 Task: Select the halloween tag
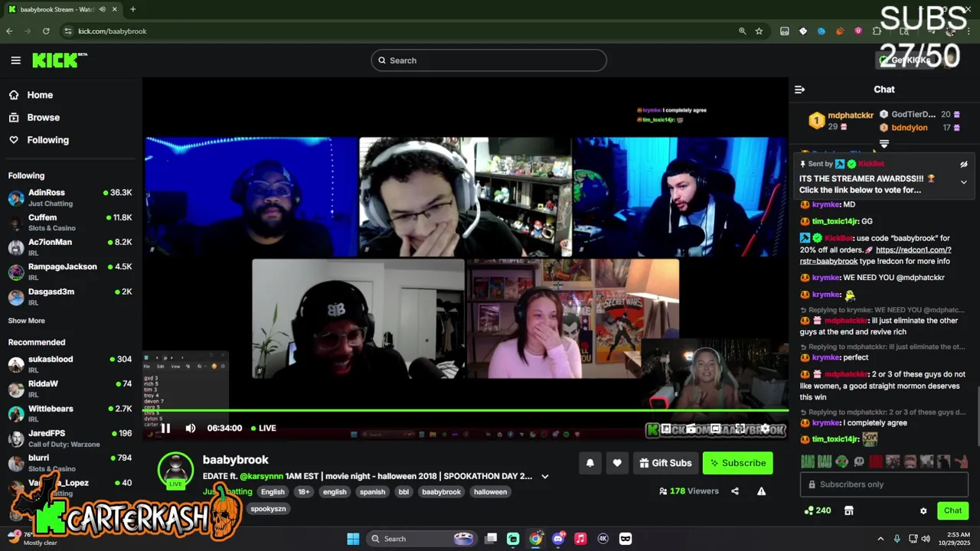(490, 492)
